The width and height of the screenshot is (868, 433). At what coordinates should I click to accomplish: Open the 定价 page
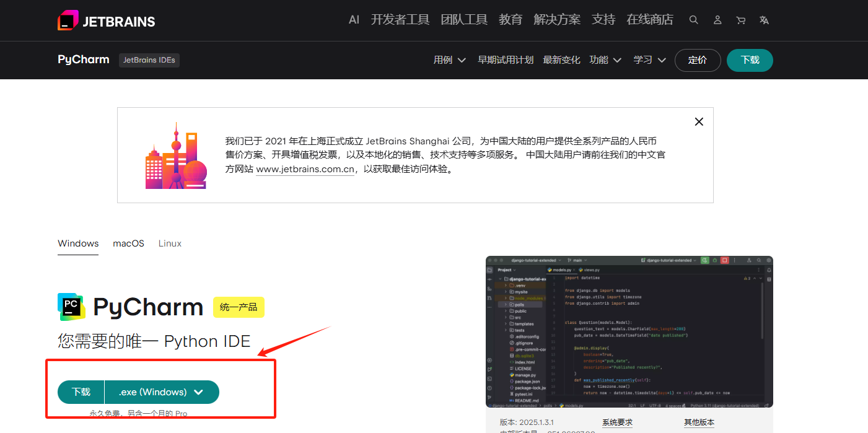698,60
